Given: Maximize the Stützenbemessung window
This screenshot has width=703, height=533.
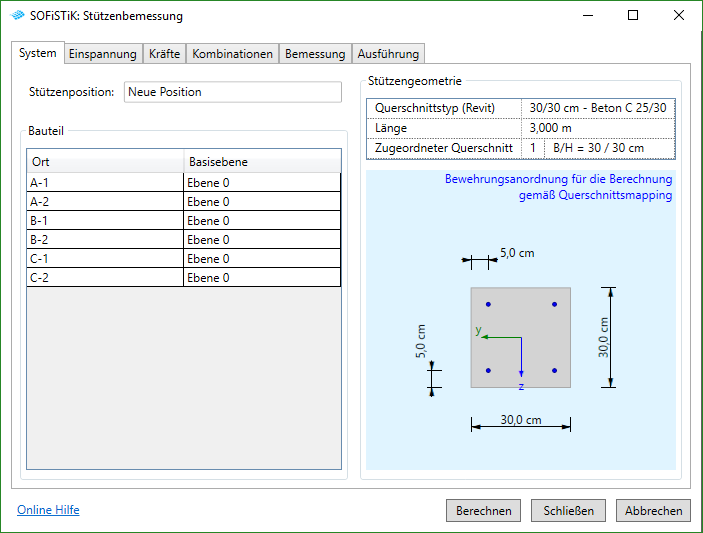Looking at the screenshot, I should (x=633, y=16).
